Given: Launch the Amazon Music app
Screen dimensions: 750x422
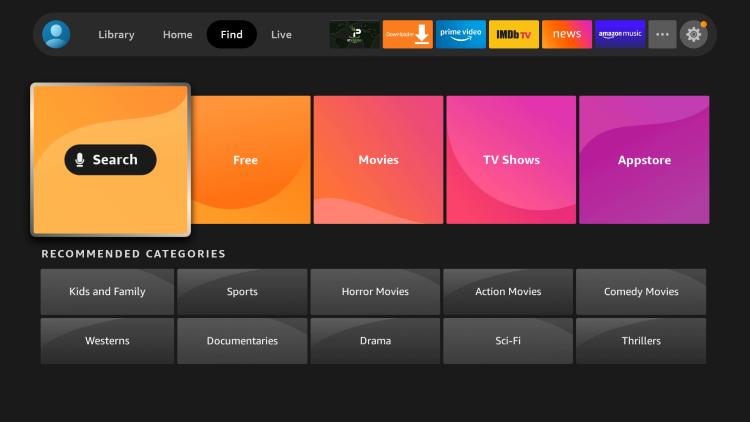Looking at the screenshot, I should coord(620,34).
